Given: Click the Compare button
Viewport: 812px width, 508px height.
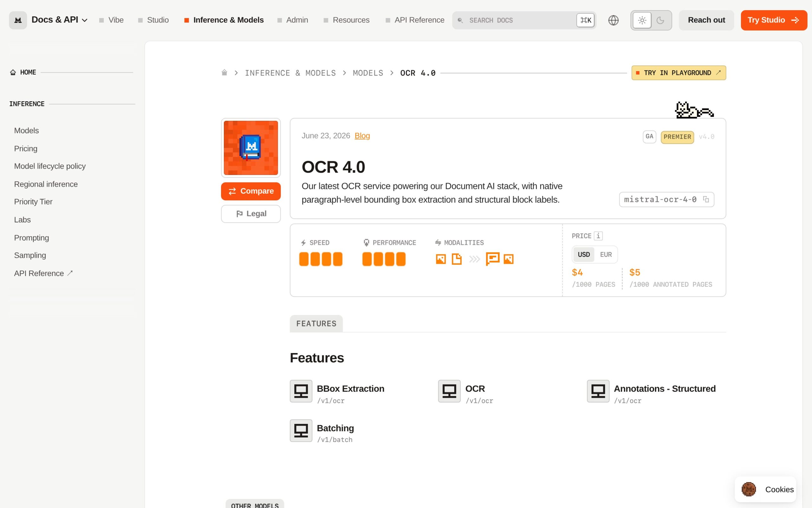Looking at the screenshot, I should 251,191.
